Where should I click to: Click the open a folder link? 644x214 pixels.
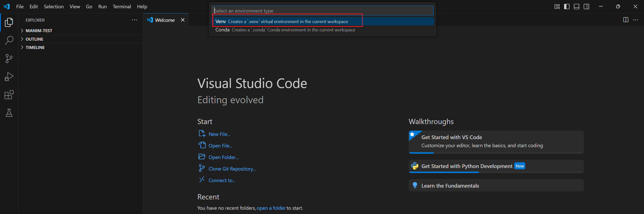(271, 208)
